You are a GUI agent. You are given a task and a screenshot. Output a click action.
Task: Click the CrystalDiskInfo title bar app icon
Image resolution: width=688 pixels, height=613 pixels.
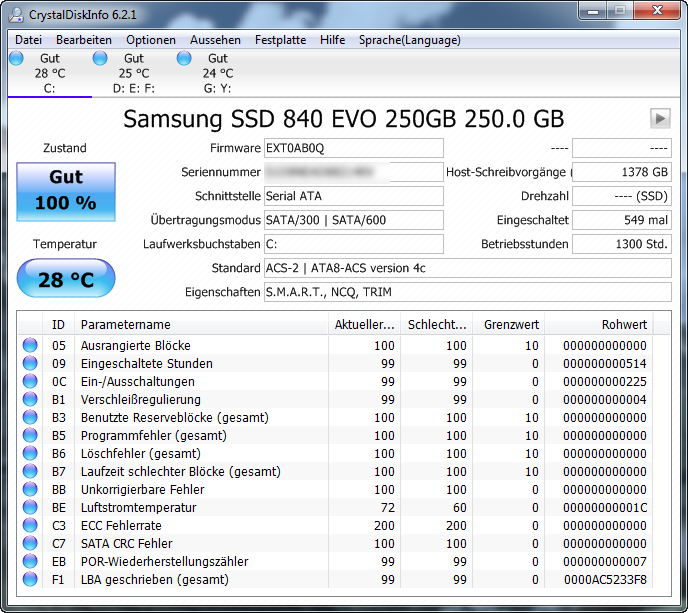click(x=16, y=13)
